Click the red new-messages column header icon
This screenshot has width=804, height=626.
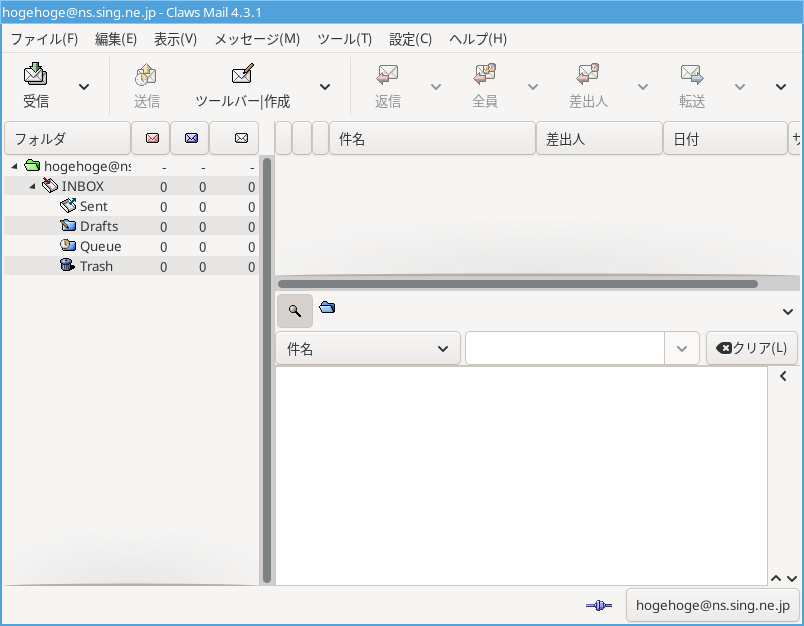point(152,138)
